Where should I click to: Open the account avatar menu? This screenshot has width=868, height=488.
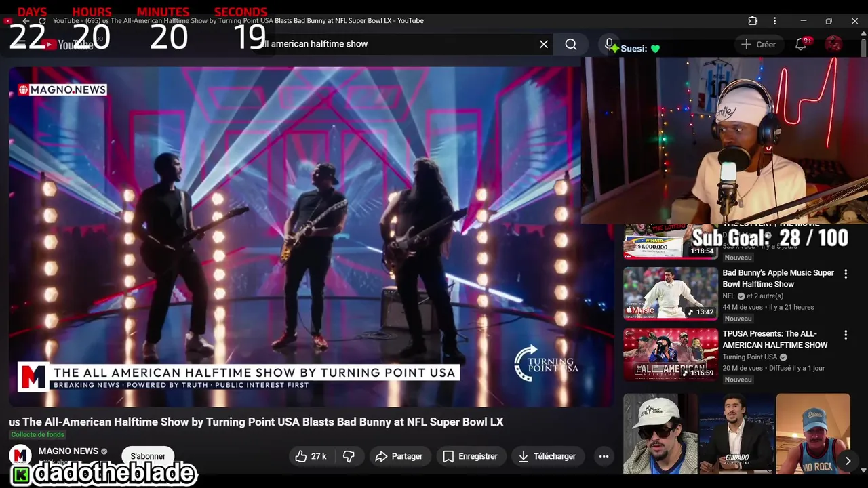pyautogui.click(x=833, y=44)
